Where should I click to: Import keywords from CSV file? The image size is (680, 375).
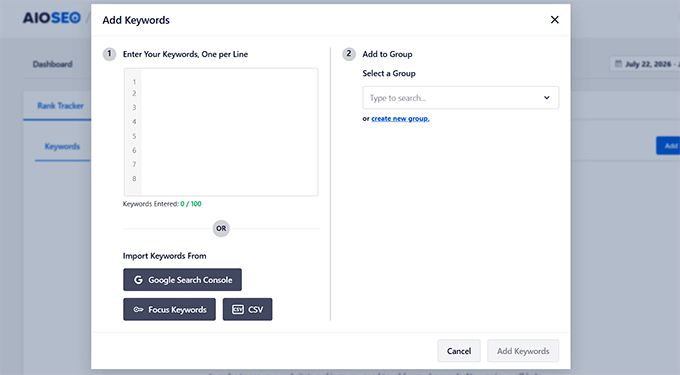[x=248, y=309]
